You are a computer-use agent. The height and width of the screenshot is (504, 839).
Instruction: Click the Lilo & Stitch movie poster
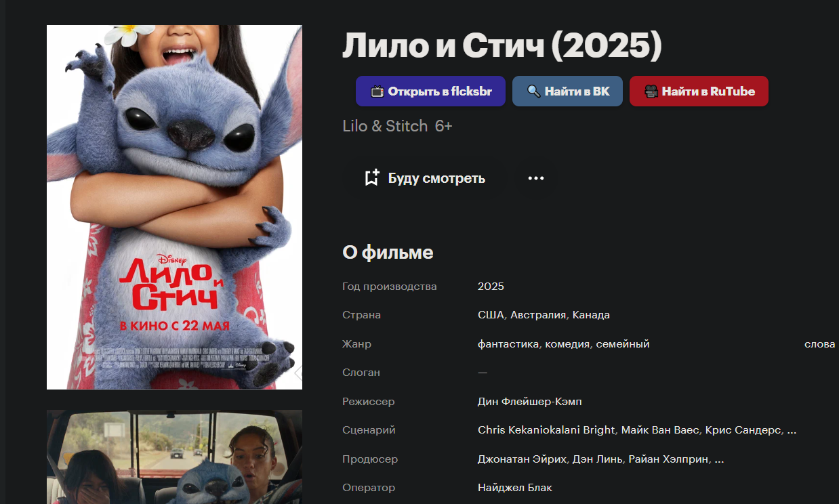174,207
